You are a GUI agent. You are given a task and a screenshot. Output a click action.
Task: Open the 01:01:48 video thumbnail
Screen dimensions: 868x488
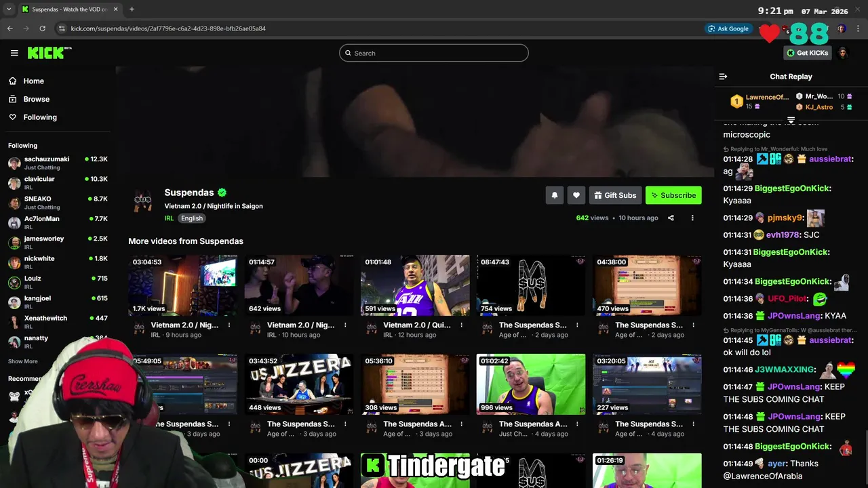[x=415, y=285]
